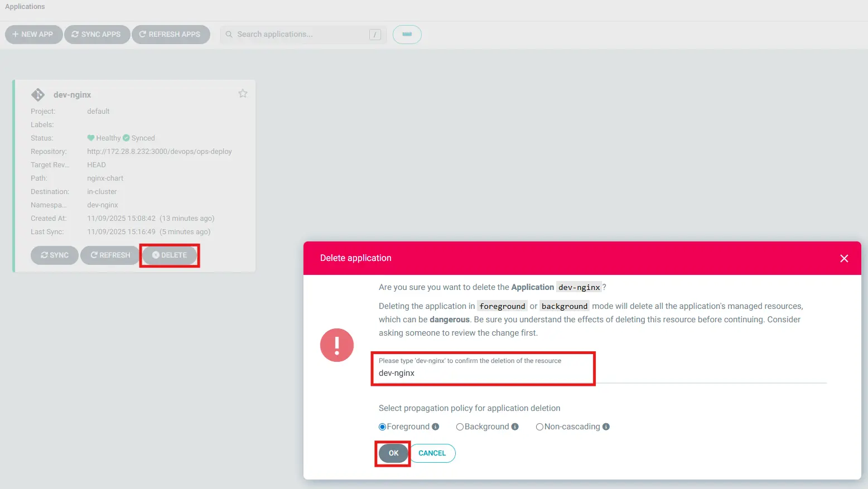The width and height of the screenshot is (868, 489).
Task: Click the deletion confirmation text field
Action: pos(483,373)
